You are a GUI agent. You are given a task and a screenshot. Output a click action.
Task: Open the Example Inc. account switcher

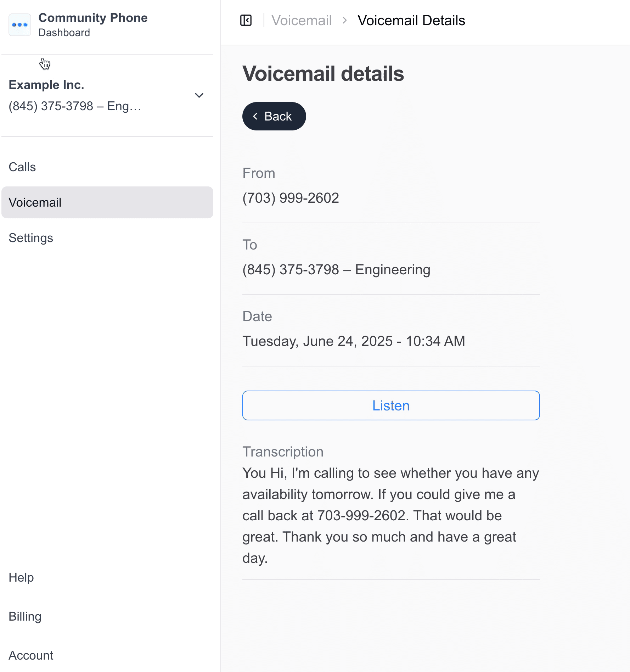[x=46, y=85]
